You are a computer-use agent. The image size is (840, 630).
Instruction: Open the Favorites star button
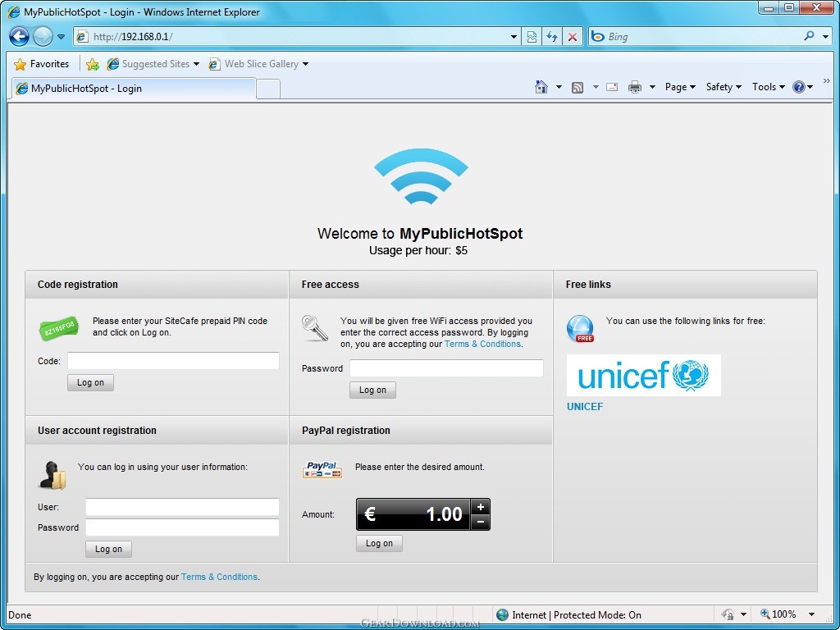coord(42,64)
